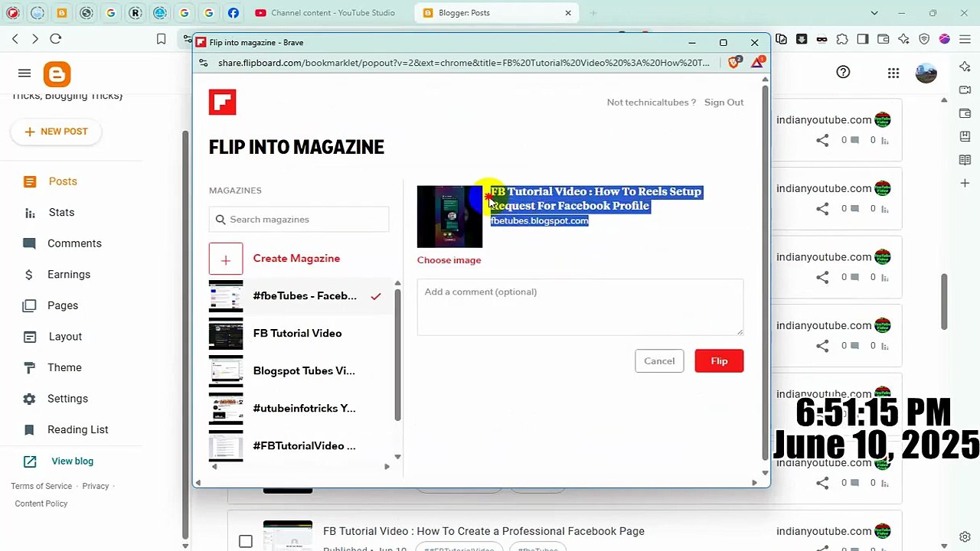Open Brave main menu icon
Image resolution: width=980 pixels, height=551 pixels.
click(x=965, y=39)
